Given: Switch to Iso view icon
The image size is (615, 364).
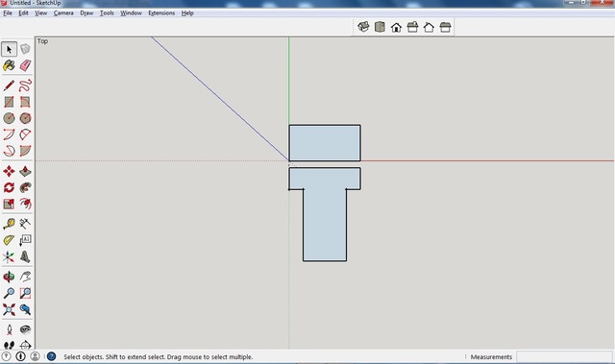Looking at the screenshot, I should [x=363, y=27].
